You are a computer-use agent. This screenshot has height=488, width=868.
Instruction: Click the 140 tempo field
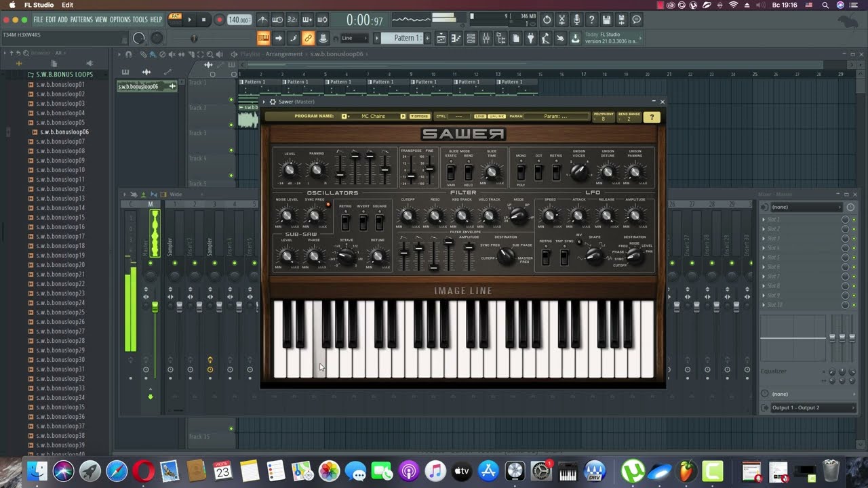coord(238,20)
